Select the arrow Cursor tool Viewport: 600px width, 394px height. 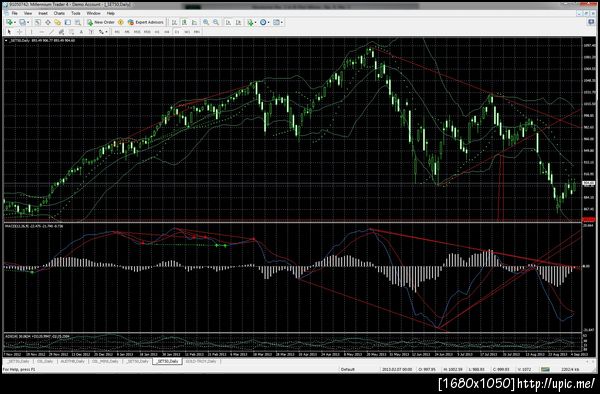point(9,32)
